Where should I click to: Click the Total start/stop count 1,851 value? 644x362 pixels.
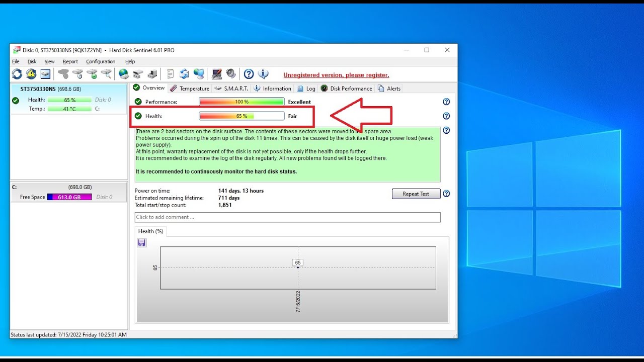[225, 205]
